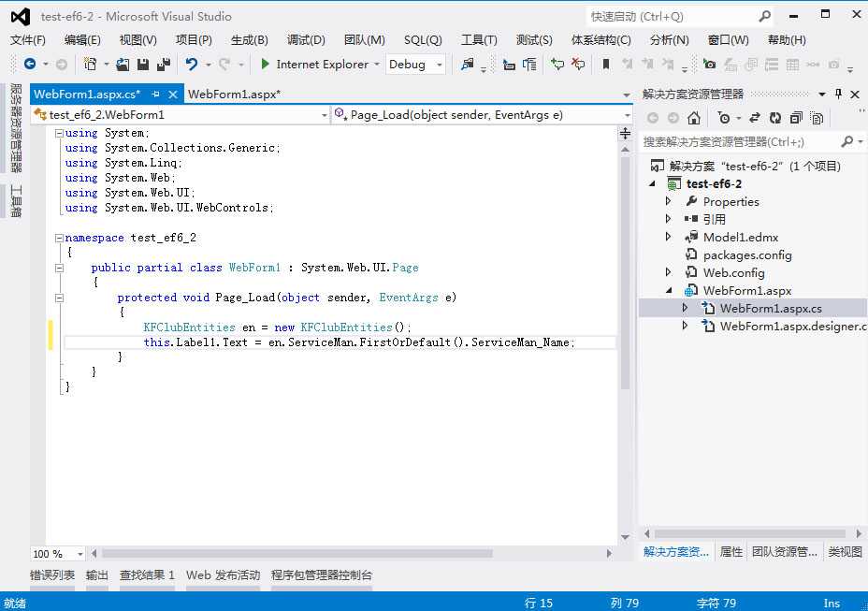Viewport: 868px width, 611px height.
Task: Click the IntelliTrace camera toolbar icon
Action: click(x=709, y=65)
